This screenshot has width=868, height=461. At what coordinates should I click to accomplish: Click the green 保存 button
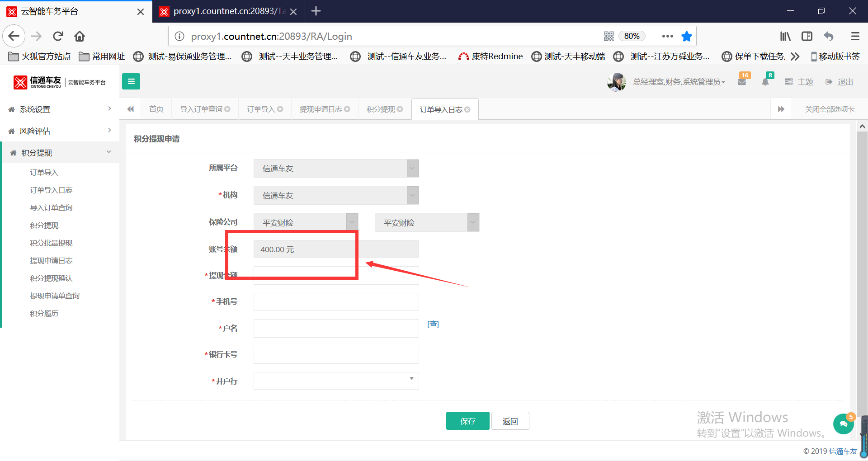point(467,421)
